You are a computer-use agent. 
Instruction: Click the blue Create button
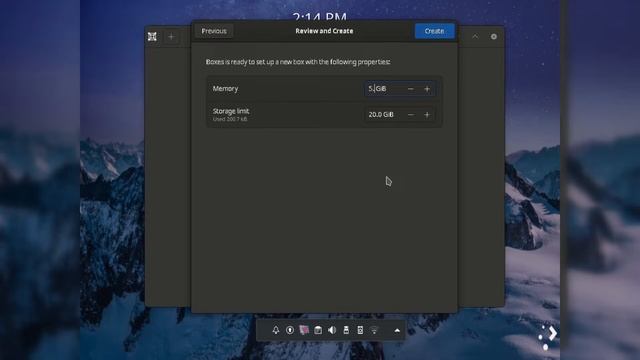[434, 31]
